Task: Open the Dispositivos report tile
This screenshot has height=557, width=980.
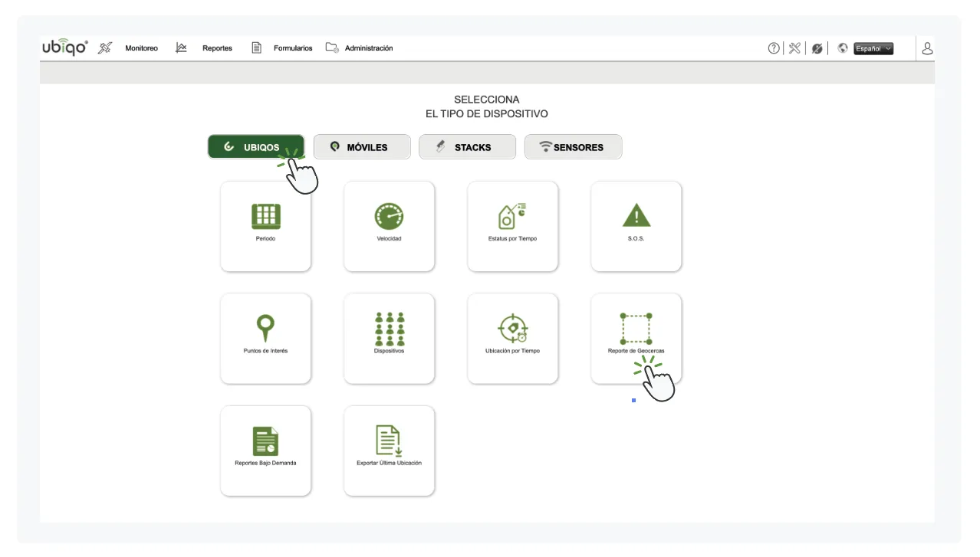Action: click(389, 338)
